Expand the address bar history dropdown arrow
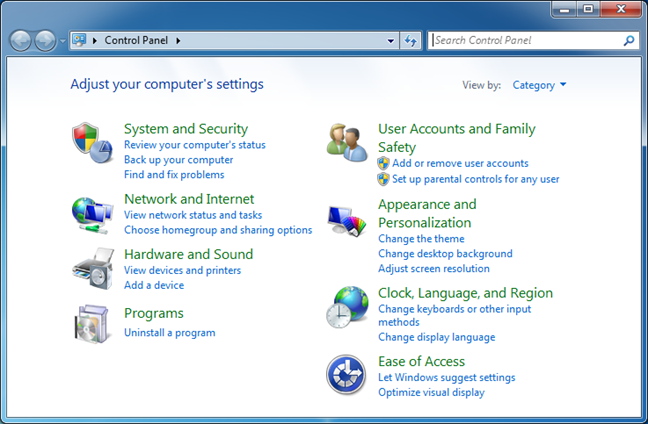The image size is (648, 424). pos(391,41)
